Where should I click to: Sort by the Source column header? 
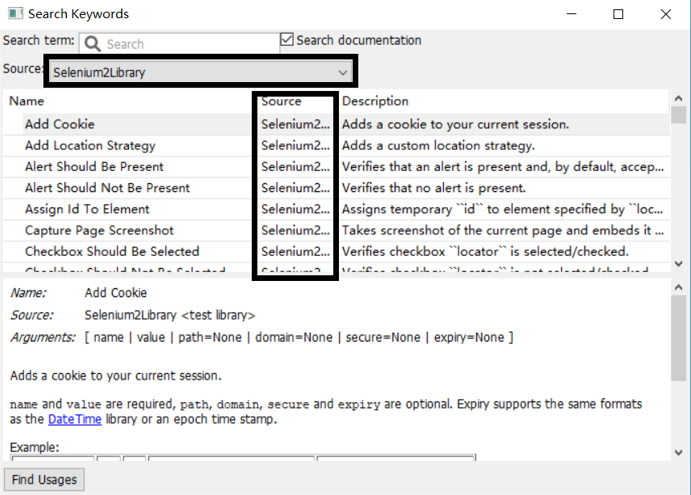click(x=281, y=101)
